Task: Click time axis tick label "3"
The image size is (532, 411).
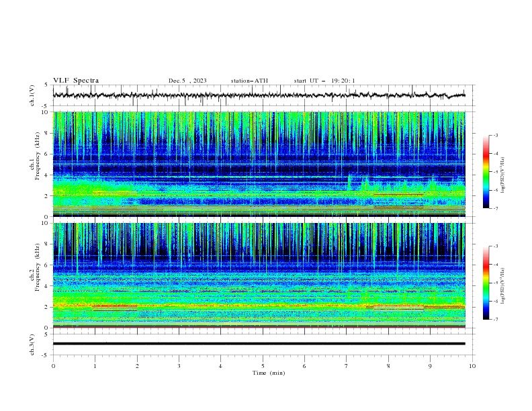Action: (x=179, y=366)
